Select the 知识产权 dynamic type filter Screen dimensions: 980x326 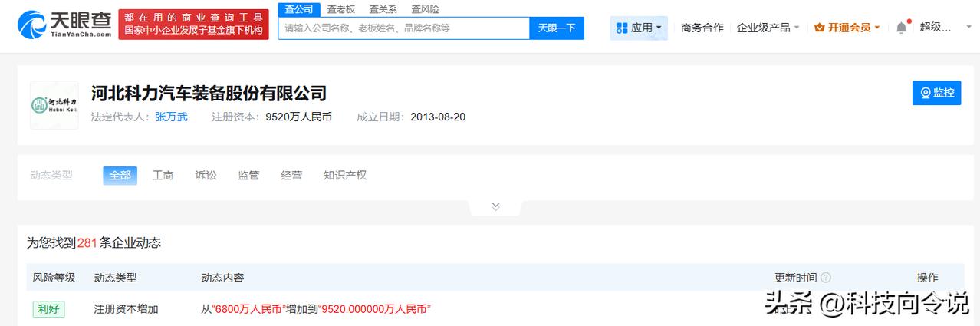tap(345, 175)
